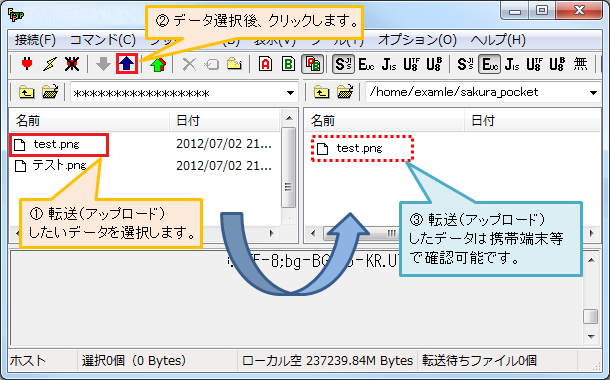This screenshot has height=380, width=610.
Task: Open the オプション(O) menu
Action: 417,40
